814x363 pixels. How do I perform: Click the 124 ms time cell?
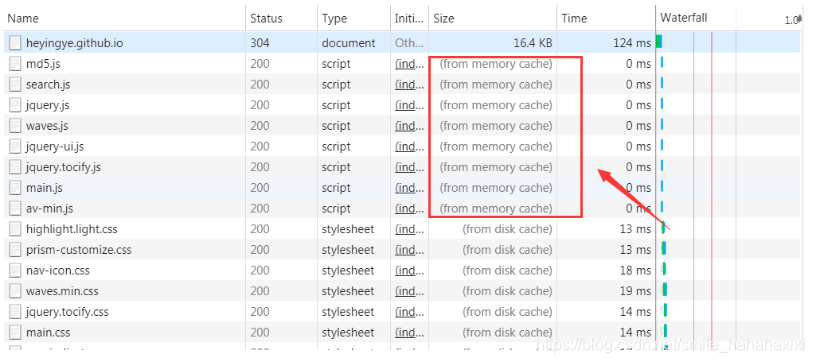[x=632, y=43]
